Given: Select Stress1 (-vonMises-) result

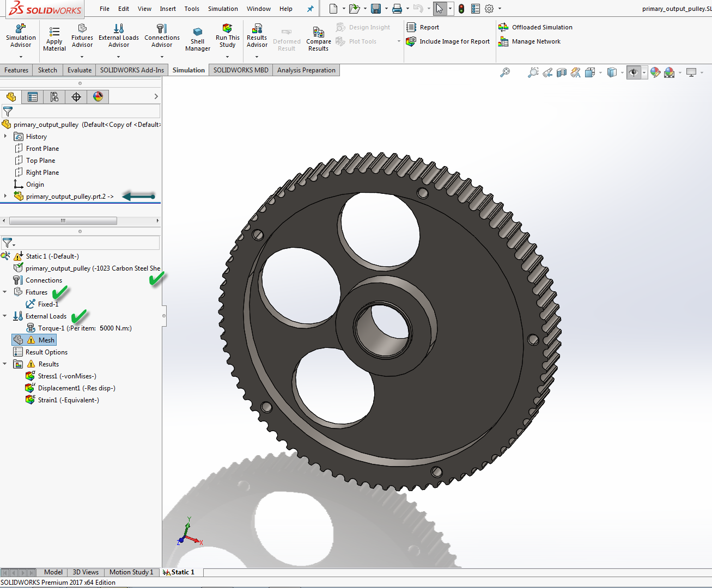Looking at the screenshot, I should (61, 376).
